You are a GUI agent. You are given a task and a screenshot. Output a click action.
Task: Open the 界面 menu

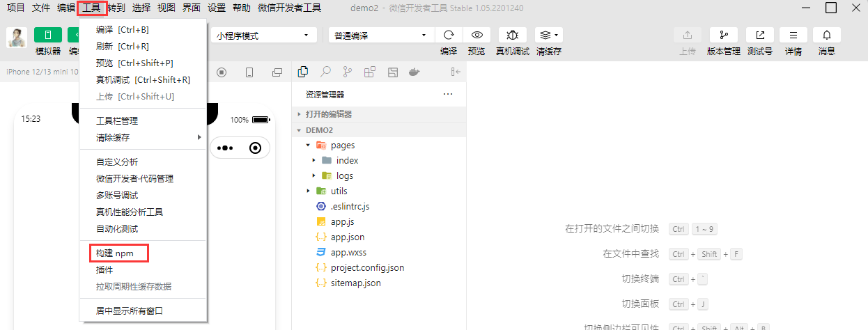192,8
